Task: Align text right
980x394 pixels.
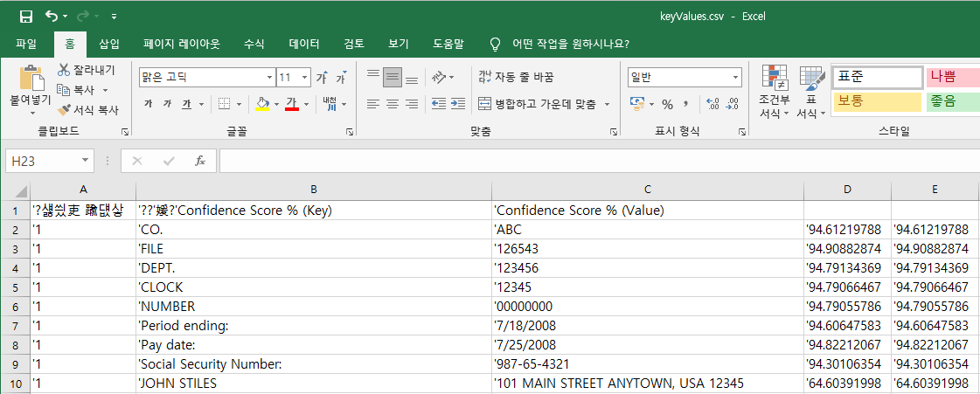Action: 411,104
